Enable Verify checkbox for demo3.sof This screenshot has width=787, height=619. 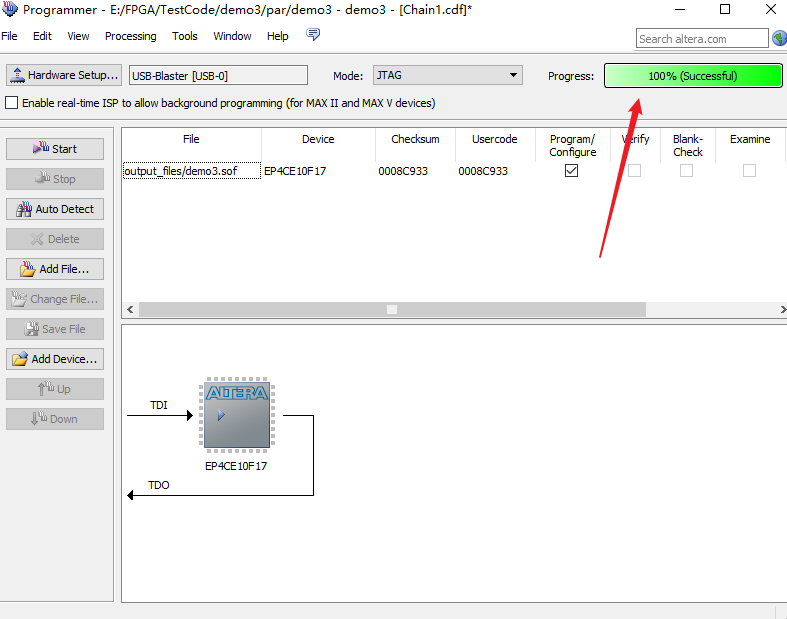coord(634,171)
